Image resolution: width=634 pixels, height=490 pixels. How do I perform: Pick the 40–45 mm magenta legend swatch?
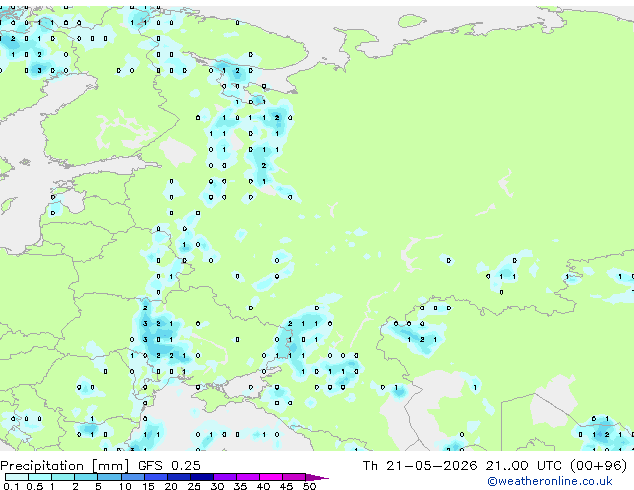click(271, 477)
